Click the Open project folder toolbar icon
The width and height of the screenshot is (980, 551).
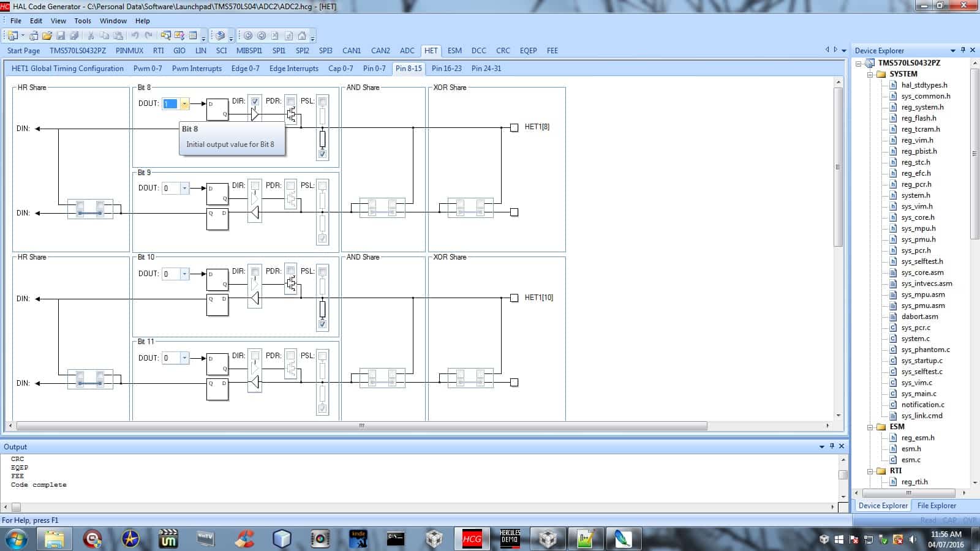pyautogui.click(x=47, y=36)
